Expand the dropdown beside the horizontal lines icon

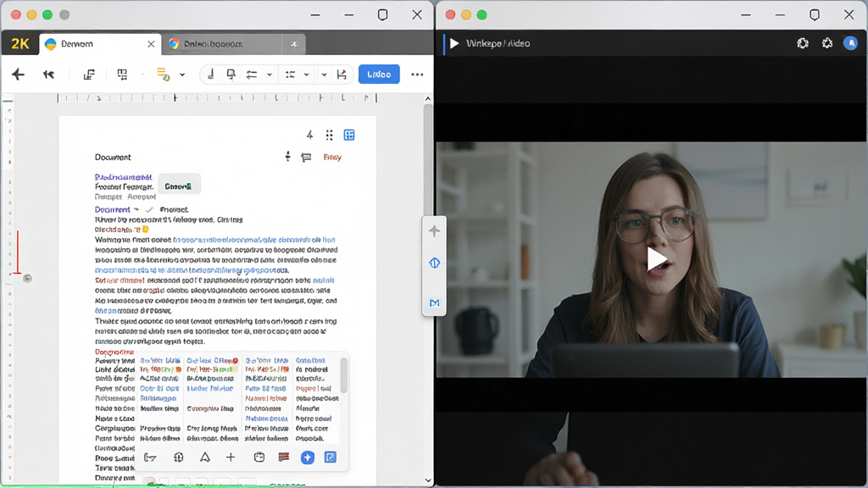tap(270, 75)
